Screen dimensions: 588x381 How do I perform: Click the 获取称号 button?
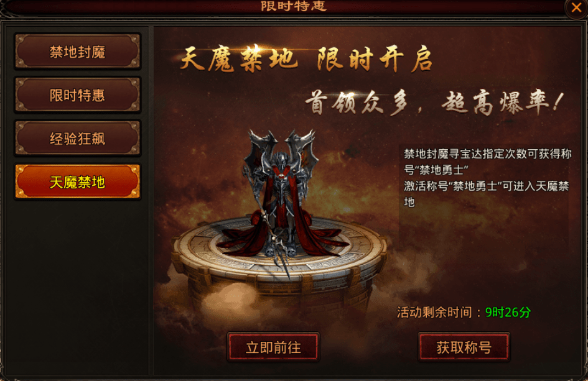(x=464, y=347)
